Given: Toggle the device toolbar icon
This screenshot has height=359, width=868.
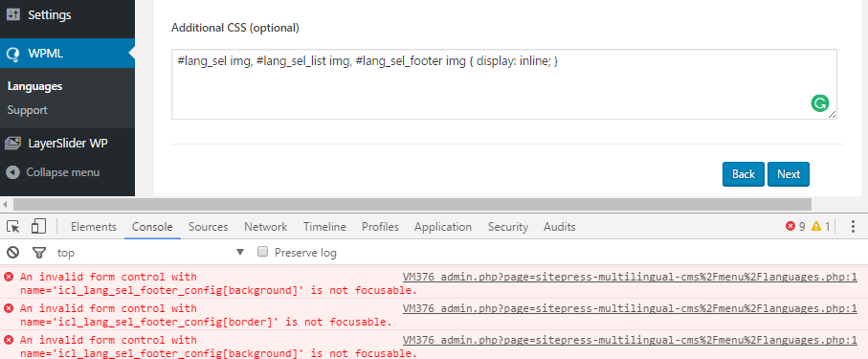Looking at the screenshot, I should pos(38,226).
